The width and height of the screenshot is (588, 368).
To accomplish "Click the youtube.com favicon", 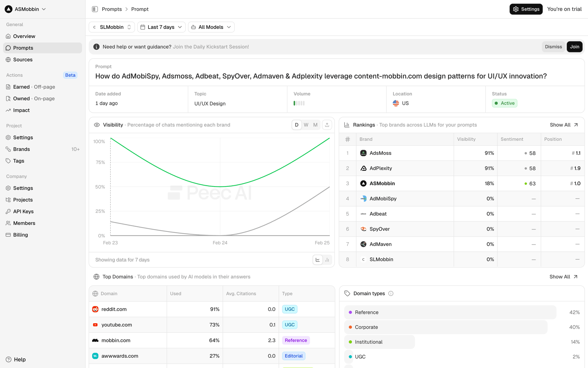I will pyautogui.click(x=95, y=325).
